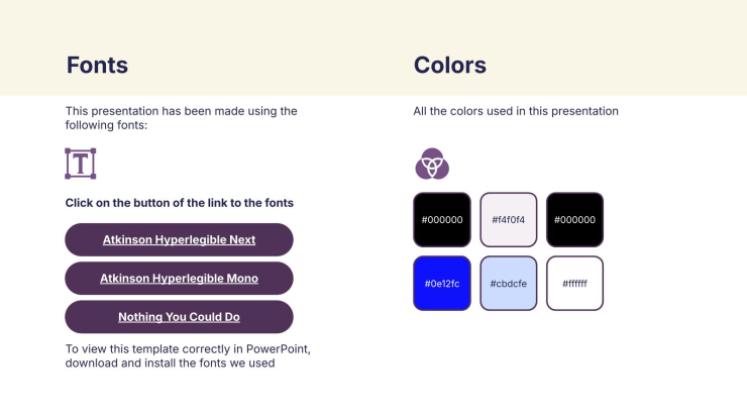Screen dimensions: 747x420
Task: Pick the blue #0e12fc color swatch
Action: [441, 283]
